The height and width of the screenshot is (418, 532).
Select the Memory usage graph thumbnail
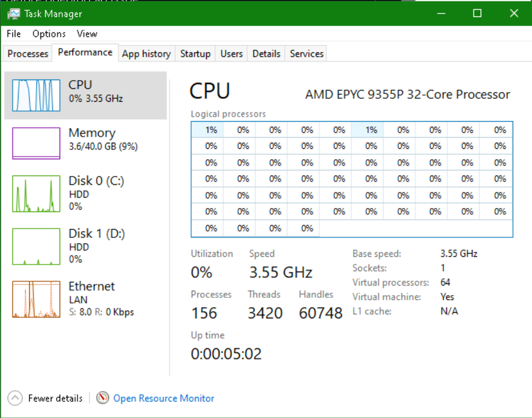coord(36,143)
